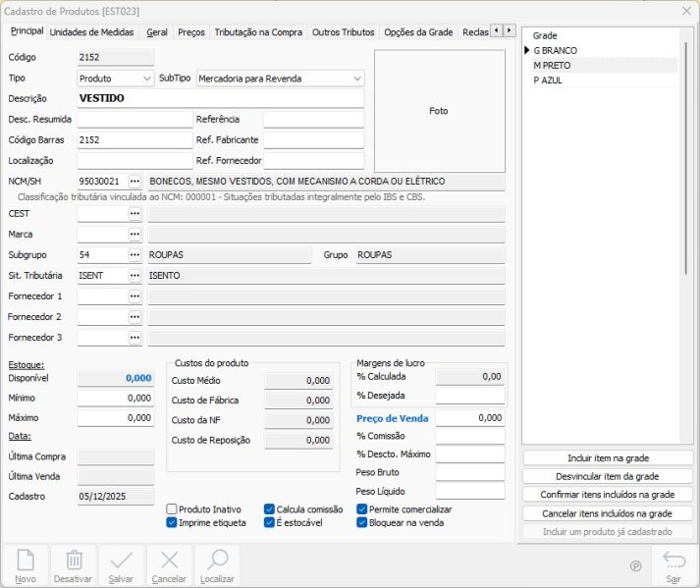700x588 pixels.
Task: Click the Preço de Venda field
Action: [469, 418]
